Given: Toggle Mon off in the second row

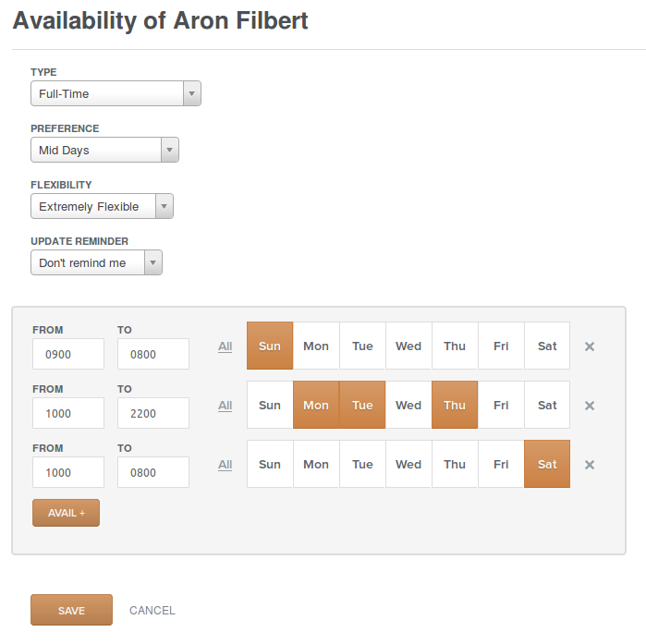Looking at the screenshot, I should (x=316, y=405).
